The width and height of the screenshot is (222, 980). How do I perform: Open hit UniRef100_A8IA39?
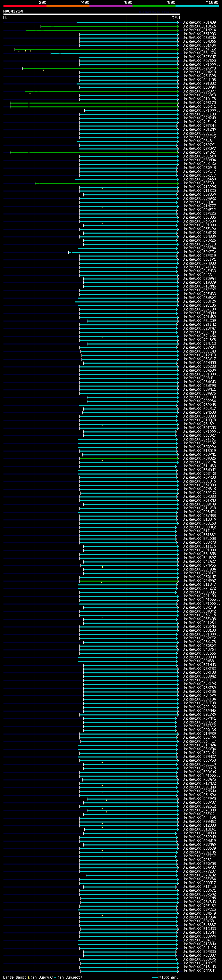(x=199, y=23)
